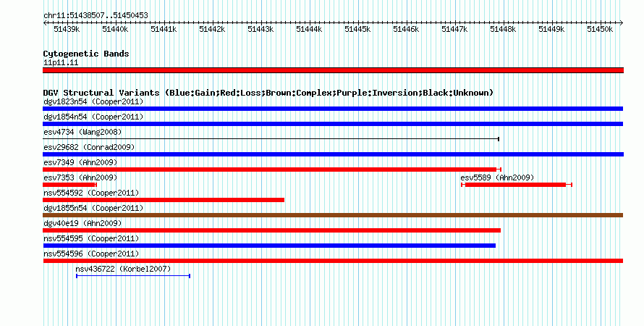Select the dgv1823n54 blue gain bar
This screenshot has width=644, height=326.
333,109
